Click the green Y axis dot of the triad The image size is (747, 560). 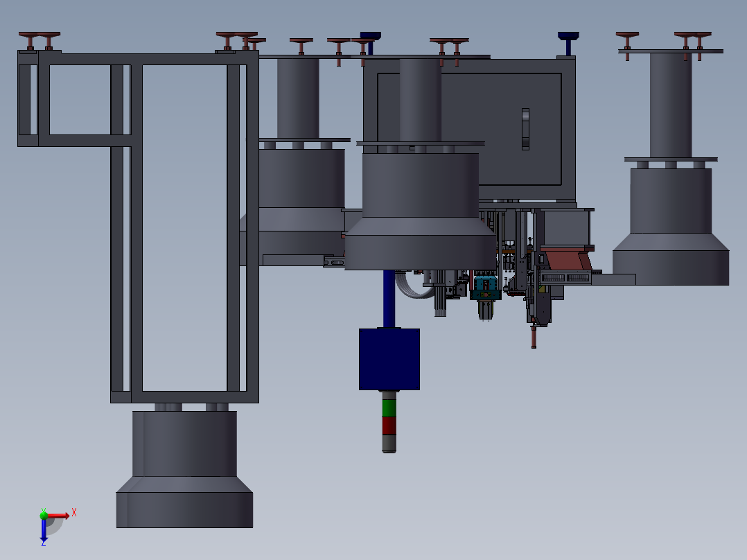click(44, 515)
